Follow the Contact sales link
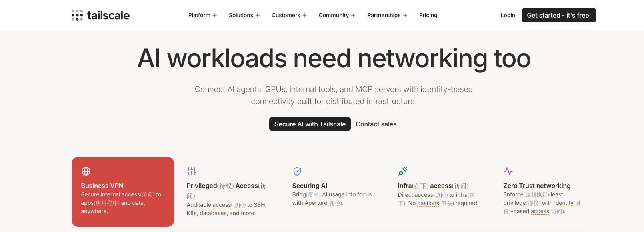This screenshot has width=644, height=232. [376, 124]
